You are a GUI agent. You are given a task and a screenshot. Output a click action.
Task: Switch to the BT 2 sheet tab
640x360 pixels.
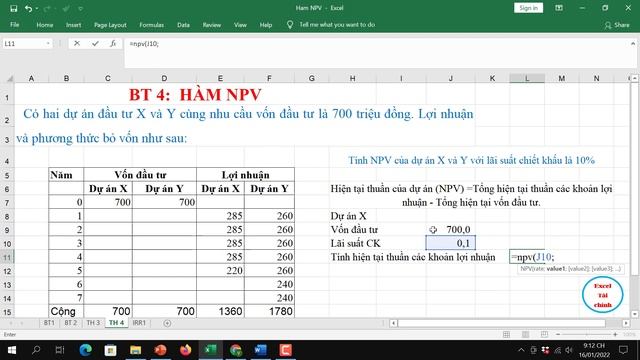[x=71, y=323]
